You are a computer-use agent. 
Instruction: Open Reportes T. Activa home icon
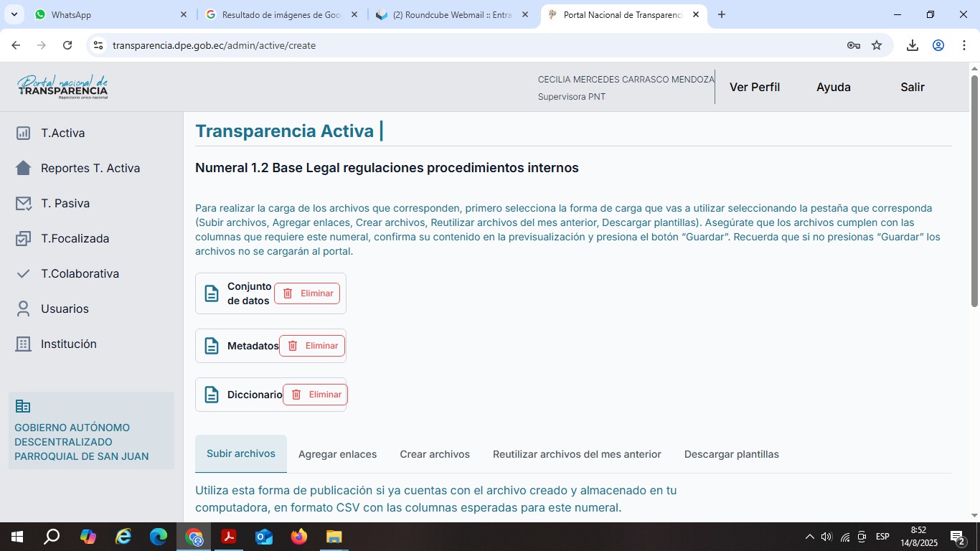click(x=24, y=169)
